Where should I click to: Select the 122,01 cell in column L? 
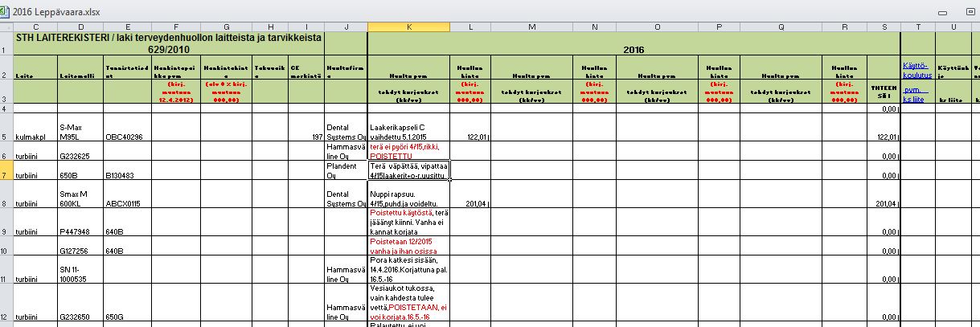point(471,127)
